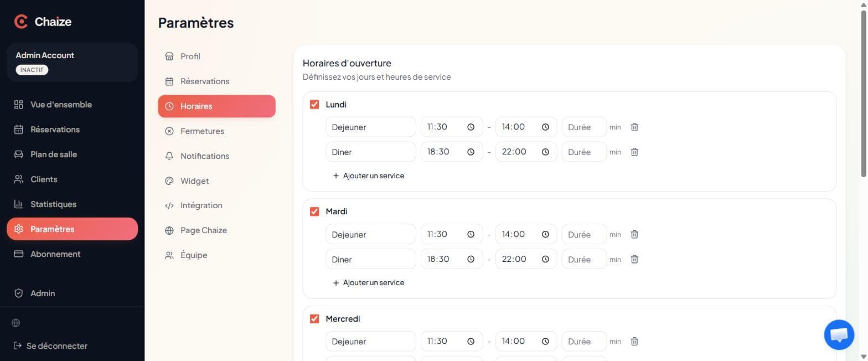Uncheck the Mardi checkbox

pyautogui.click(x=314, y=212)
